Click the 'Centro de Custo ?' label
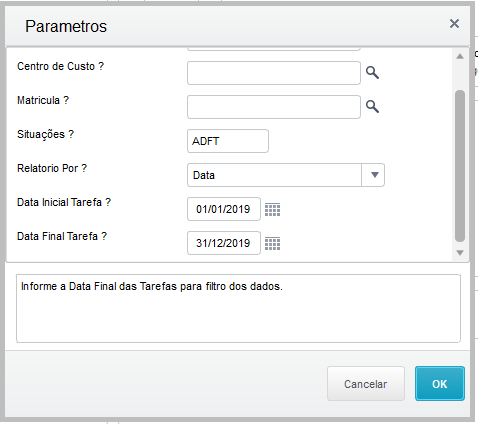478x424 pixels. click(60, 66)
